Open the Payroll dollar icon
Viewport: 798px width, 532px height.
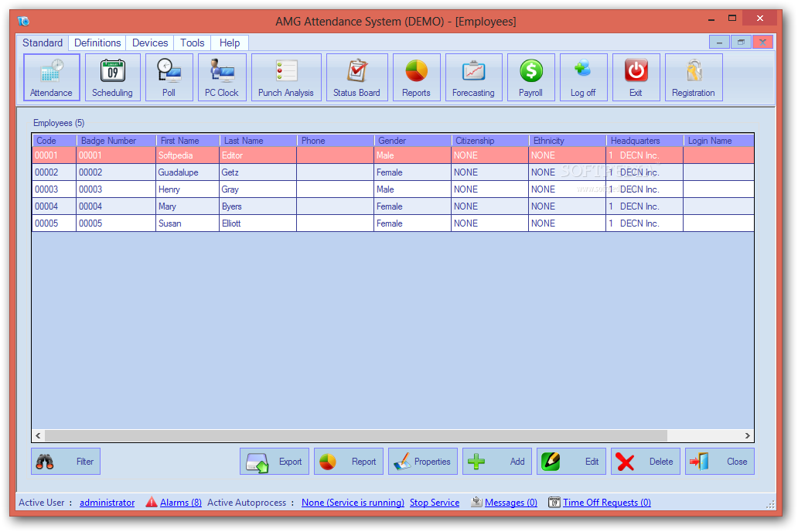[530, 77]
